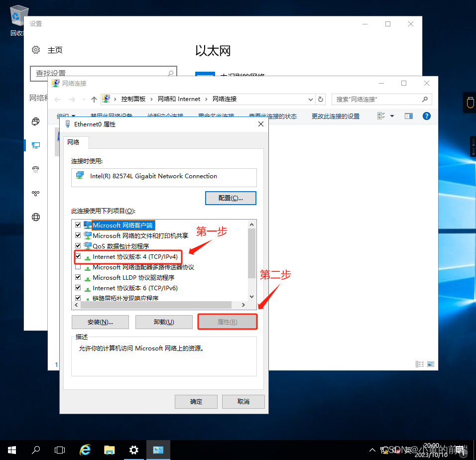
Task: Click the search icon in Network Connections search
Action: pyautogui.click(x=425, y=99)
